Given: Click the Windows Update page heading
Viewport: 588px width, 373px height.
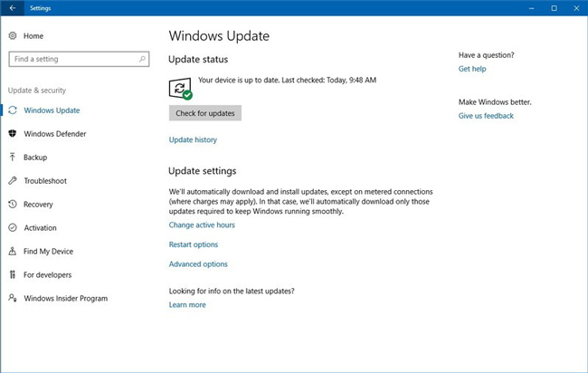Looking at the screenshot, I should pos(219,36).
